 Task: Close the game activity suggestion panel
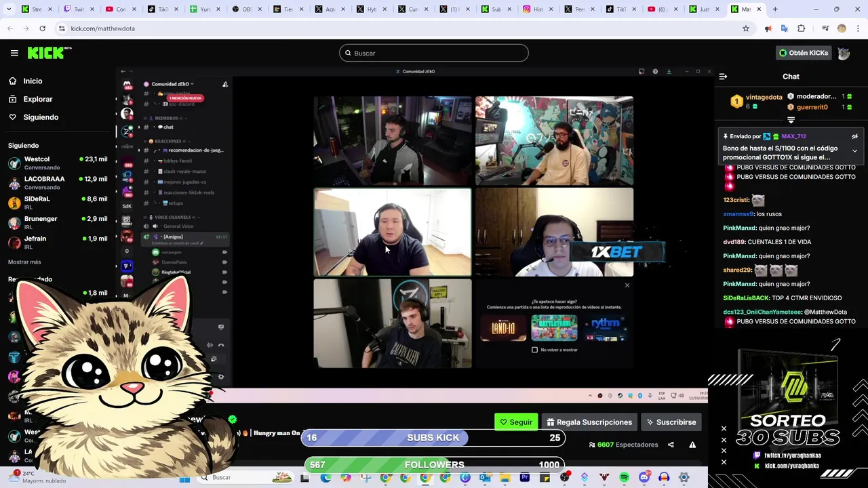pyautogui.click(x=627, y=285)
